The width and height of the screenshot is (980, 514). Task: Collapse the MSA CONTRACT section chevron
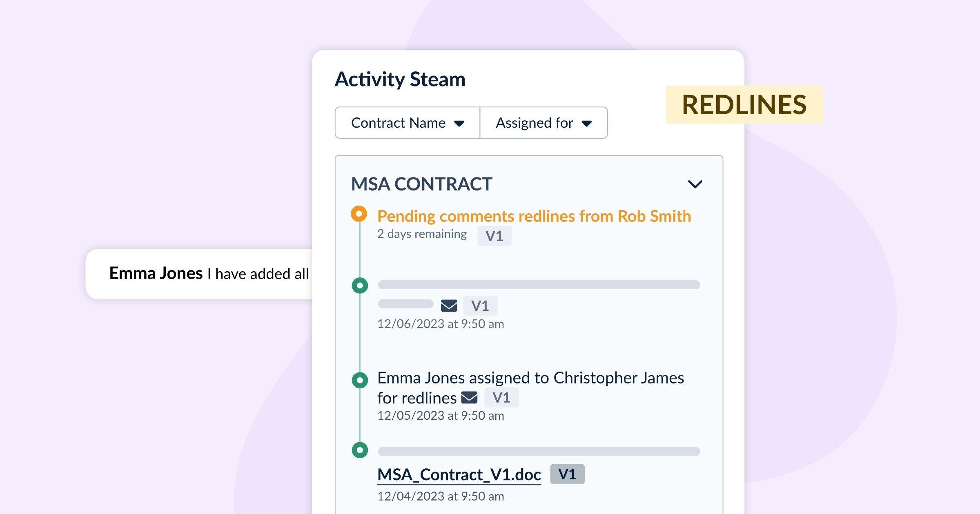click(695, 184)
